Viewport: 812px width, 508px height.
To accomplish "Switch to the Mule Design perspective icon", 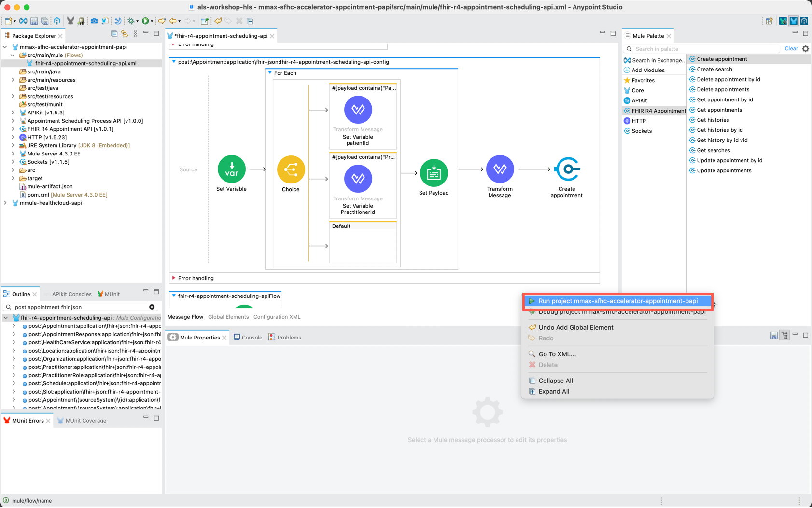I will (794, 21).
